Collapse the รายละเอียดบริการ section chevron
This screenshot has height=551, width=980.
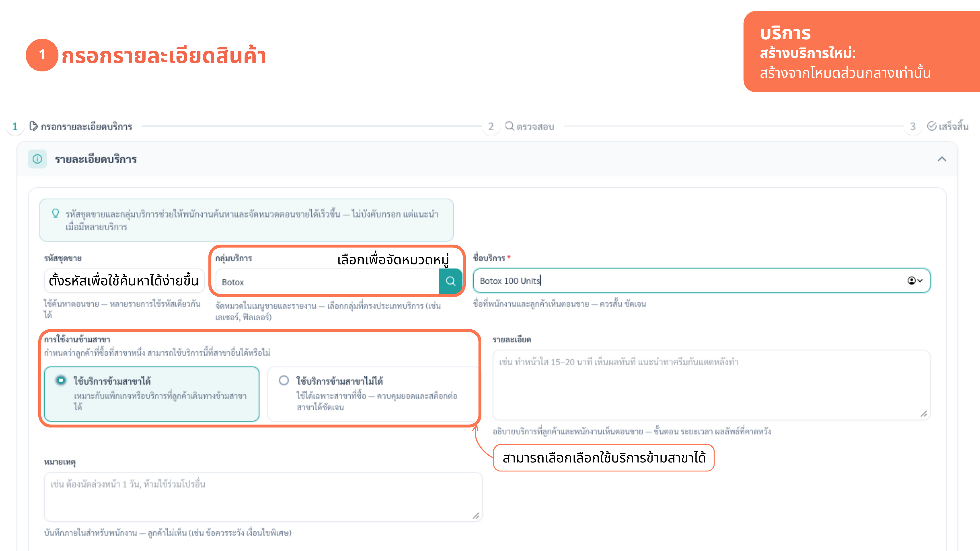pyautogui.click(x=941, y=159)
